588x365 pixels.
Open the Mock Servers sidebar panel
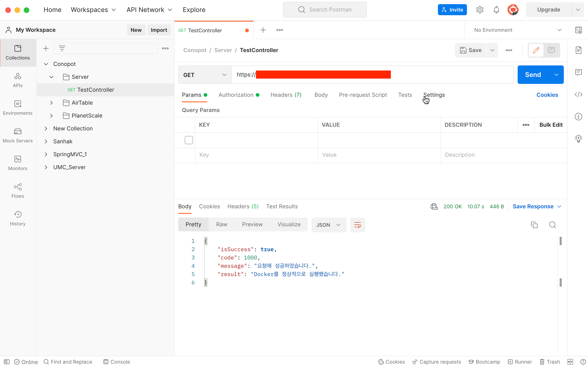18,135
